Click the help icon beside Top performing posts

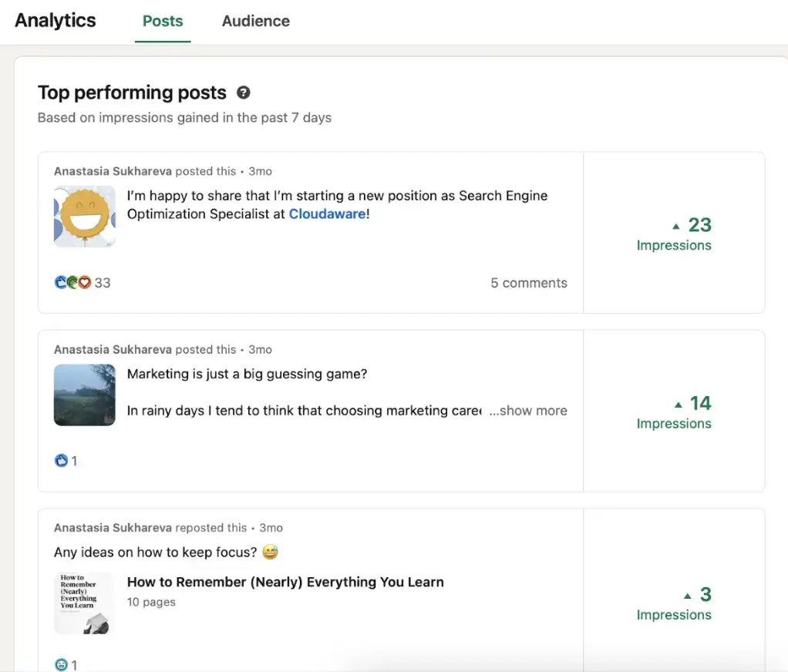coord(243,93)
